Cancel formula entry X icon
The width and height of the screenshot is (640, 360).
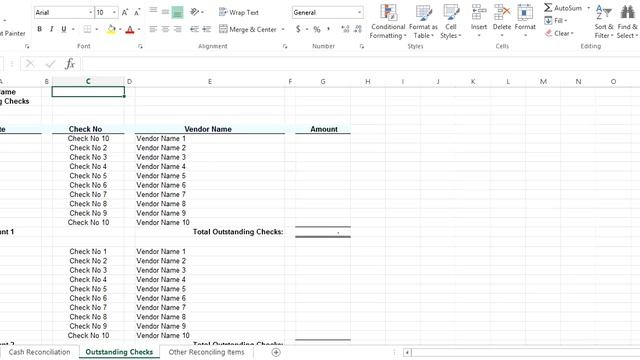coord(30,64)
